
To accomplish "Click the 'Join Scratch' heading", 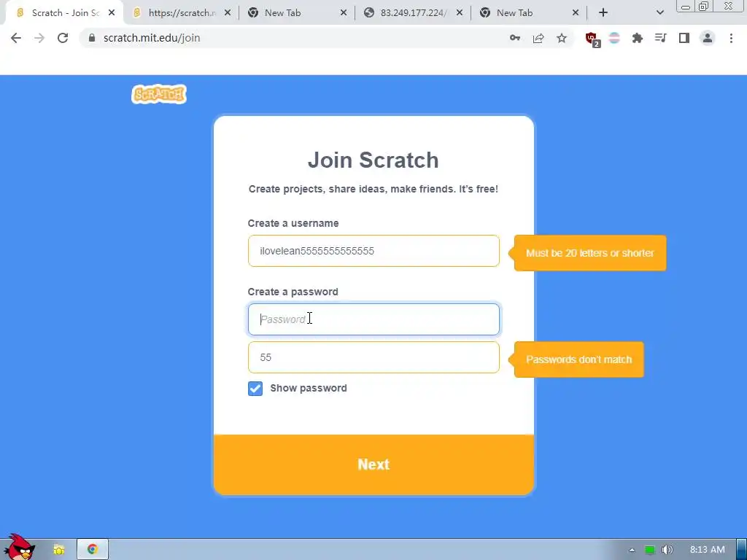I will [x=373, y=160].
